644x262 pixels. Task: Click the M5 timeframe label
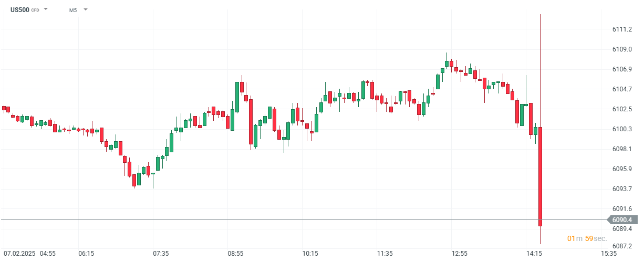point(74,10)
